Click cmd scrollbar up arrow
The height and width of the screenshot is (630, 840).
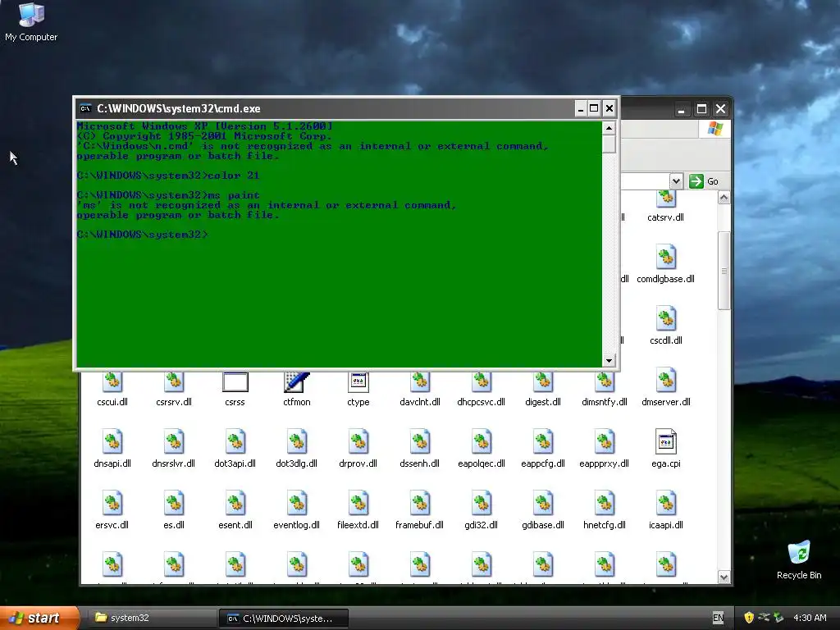(x=609, y=128)
